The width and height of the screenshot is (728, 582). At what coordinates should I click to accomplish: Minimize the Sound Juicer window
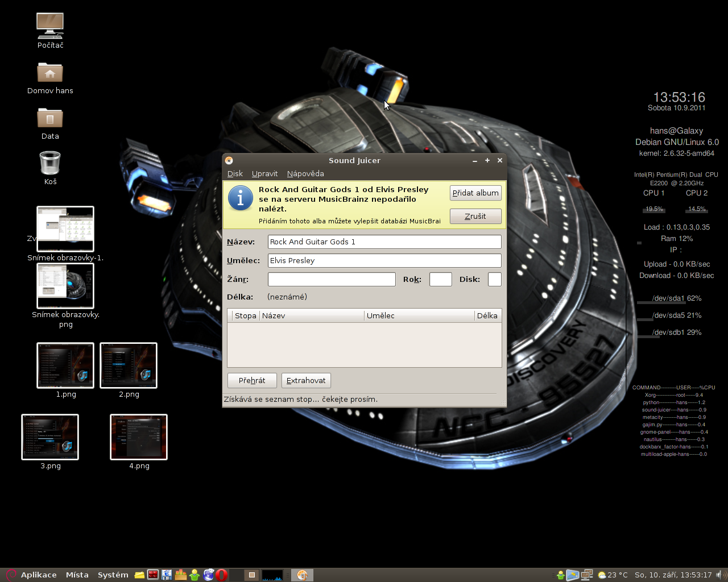(475, 161)
